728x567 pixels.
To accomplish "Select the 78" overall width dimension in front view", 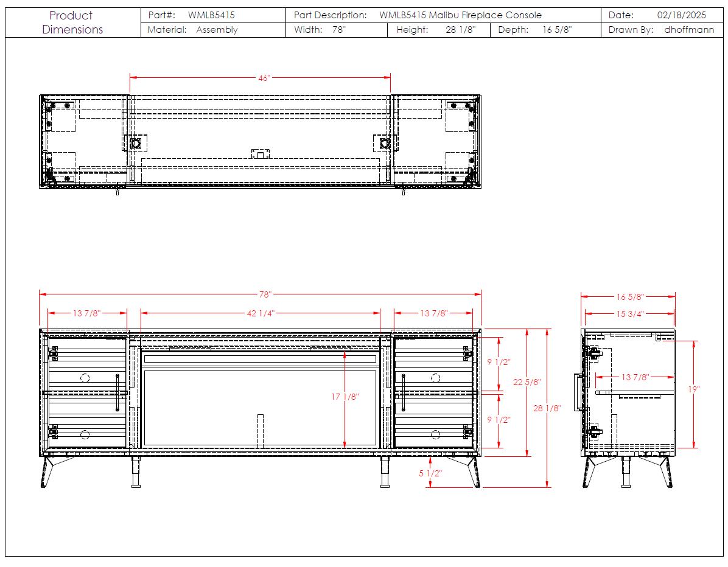I will 265,294.
